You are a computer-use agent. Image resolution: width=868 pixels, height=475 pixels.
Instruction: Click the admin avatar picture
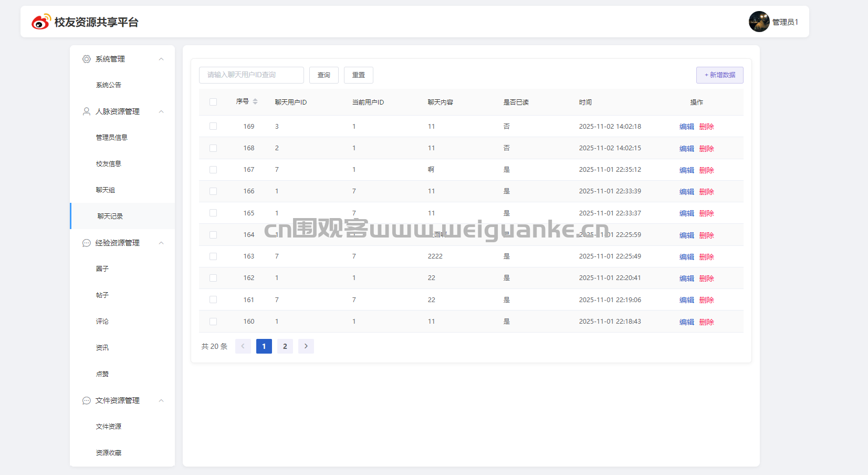click(759, 22)
